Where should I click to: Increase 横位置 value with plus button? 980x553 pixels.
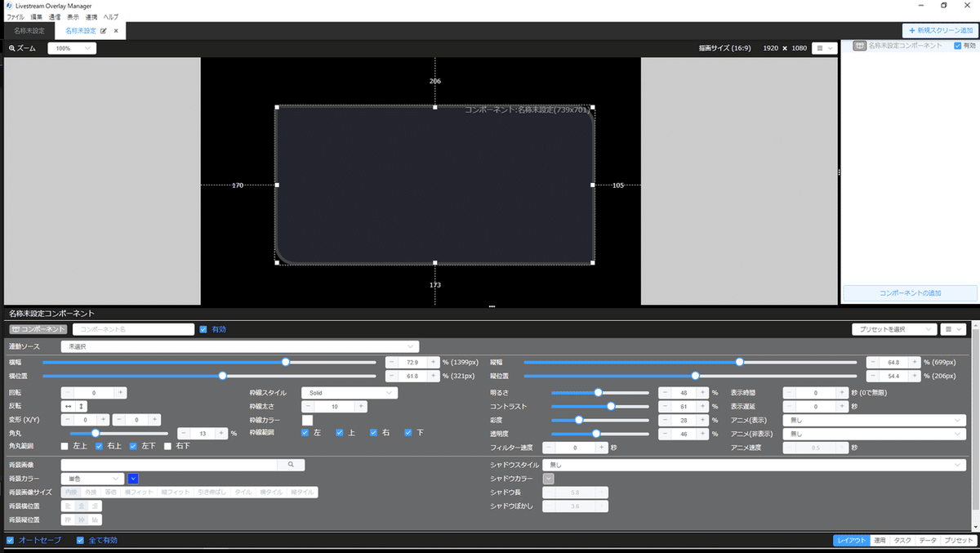(x=433, y=377)
